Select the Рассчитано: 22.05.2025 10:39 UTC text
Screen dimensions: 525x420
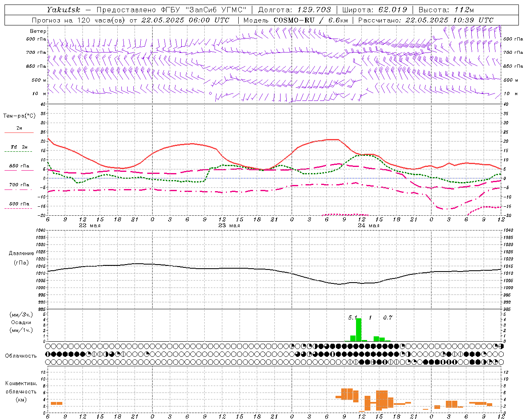pos(426,20)
